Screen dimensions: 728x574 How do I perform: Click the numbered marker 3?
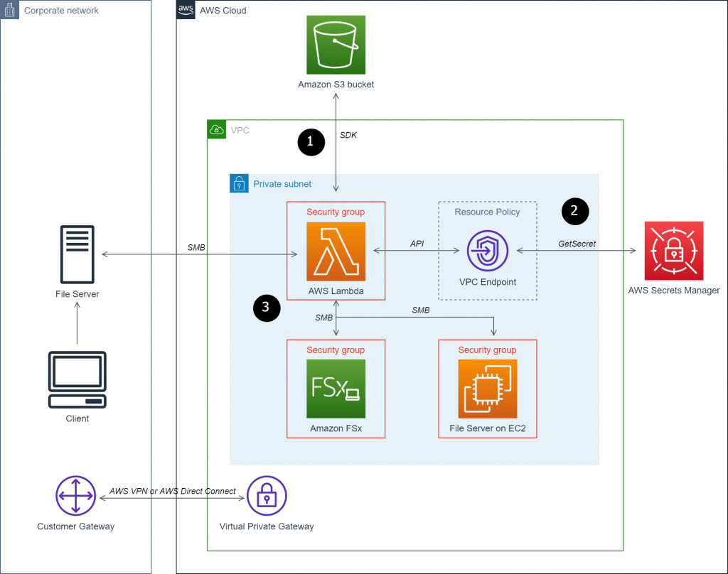click(267, 308)
